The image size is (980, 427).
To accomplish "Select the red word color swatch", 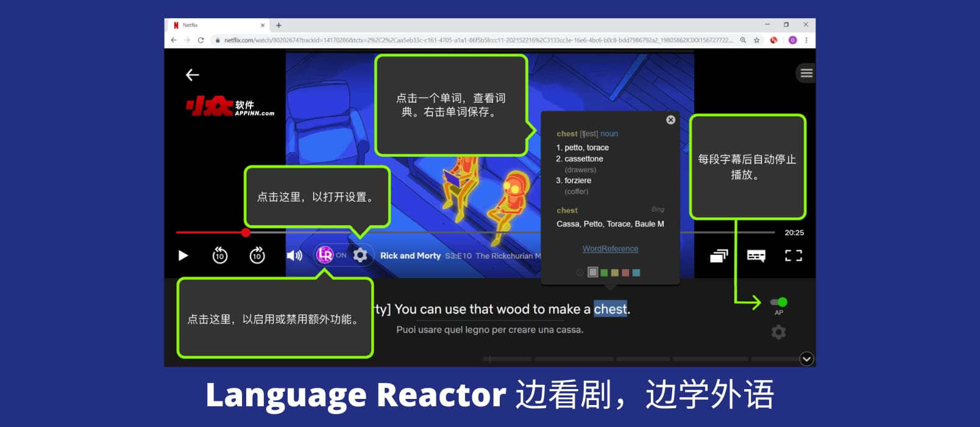I will point(625,273).
